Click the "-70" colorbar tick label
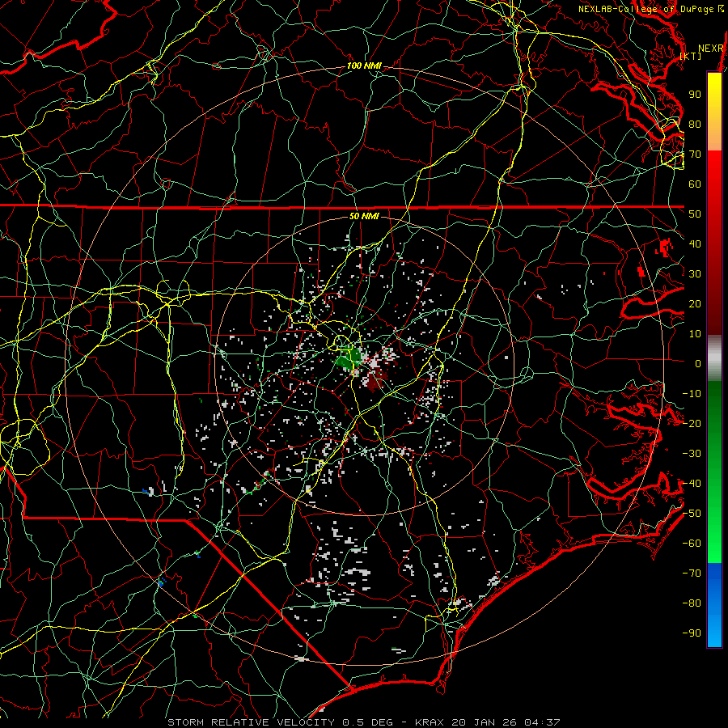 click(692, 574)
